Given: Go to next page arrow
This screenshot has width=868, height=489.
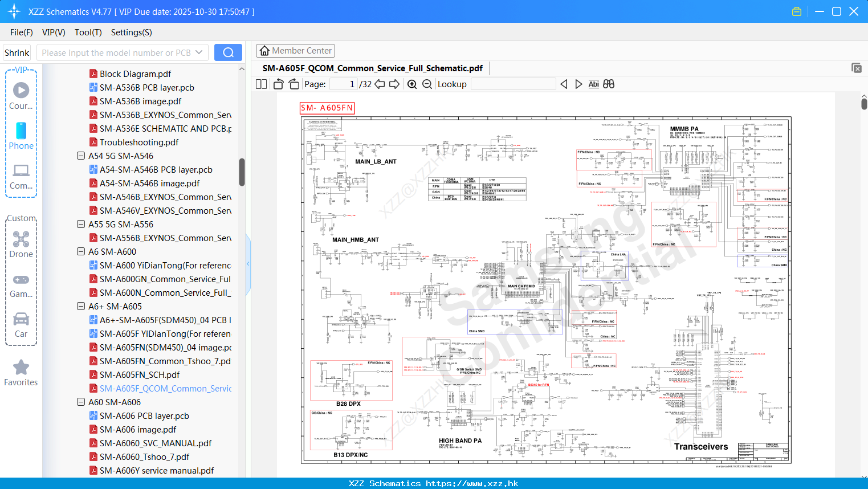Looking at the screenshot, I should coord(394,84).
